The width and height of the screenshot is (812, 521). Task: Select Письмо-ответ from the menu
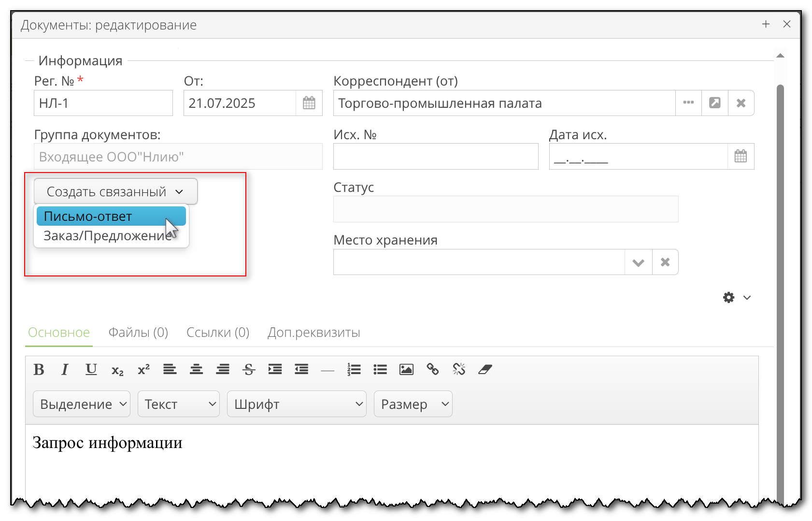coord(111,216)
